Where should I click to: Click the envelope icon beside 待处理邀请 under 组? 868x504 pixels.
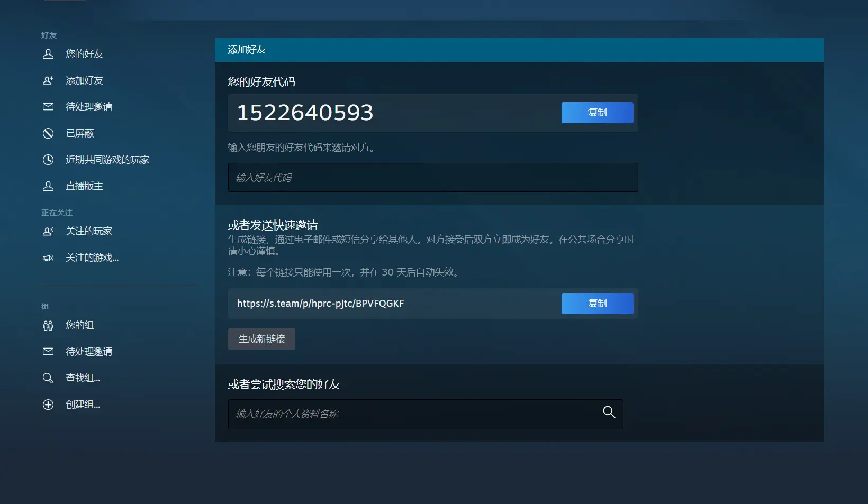48,352
